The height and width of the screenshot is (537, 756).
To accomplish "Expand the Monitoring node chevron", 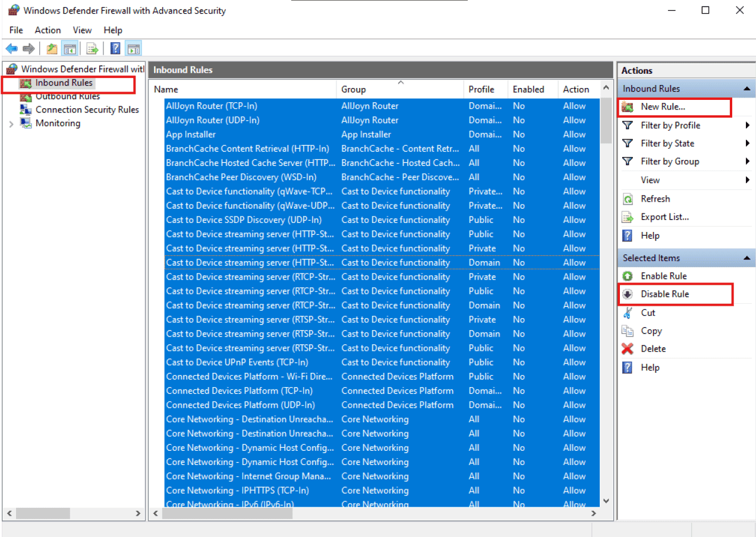I will pyautogui.click(x=11, y=124).
